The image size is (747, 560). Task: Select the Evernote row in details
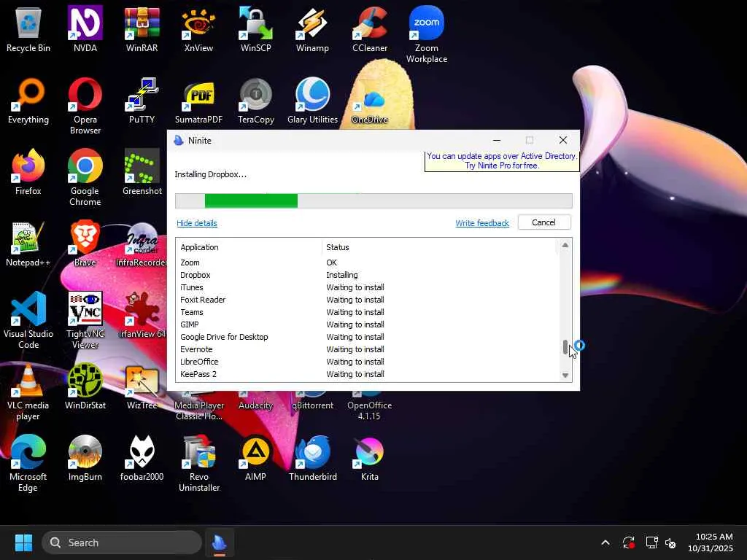point(367,349)
